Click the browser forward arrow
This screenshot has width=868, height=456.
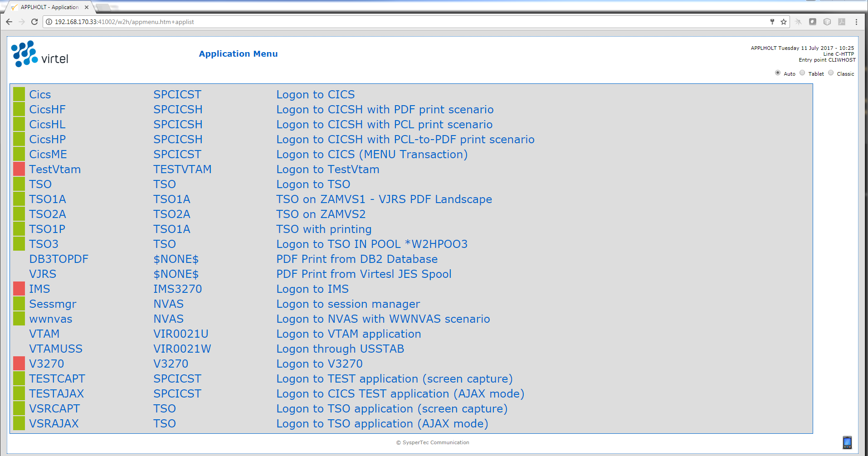pyautogui.click(x=22, y=22)
